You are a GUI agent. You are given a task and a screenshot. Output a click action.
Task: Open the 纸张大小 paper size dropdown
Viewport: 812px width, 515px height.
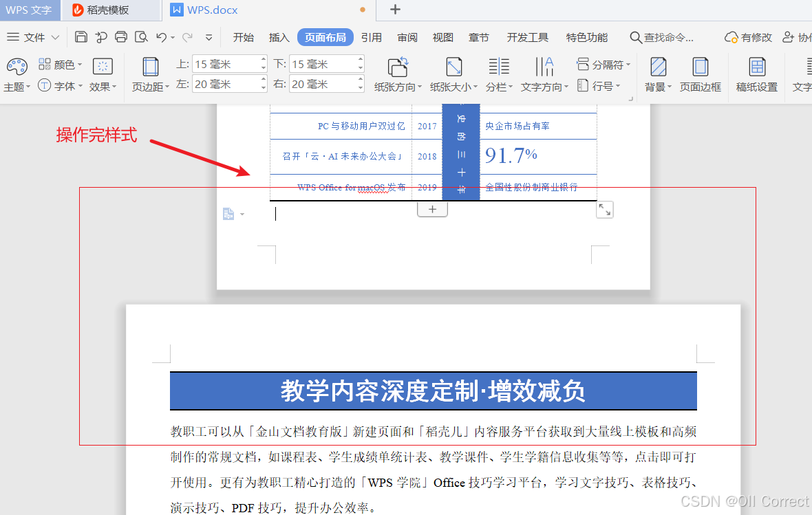(x=453, y=74)
